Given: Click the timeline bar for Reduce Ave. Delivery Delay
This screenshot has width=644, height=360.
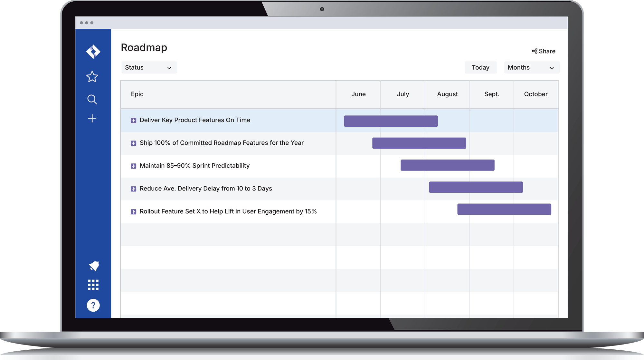Looking at the screenshot, I should tap(476, 187).
